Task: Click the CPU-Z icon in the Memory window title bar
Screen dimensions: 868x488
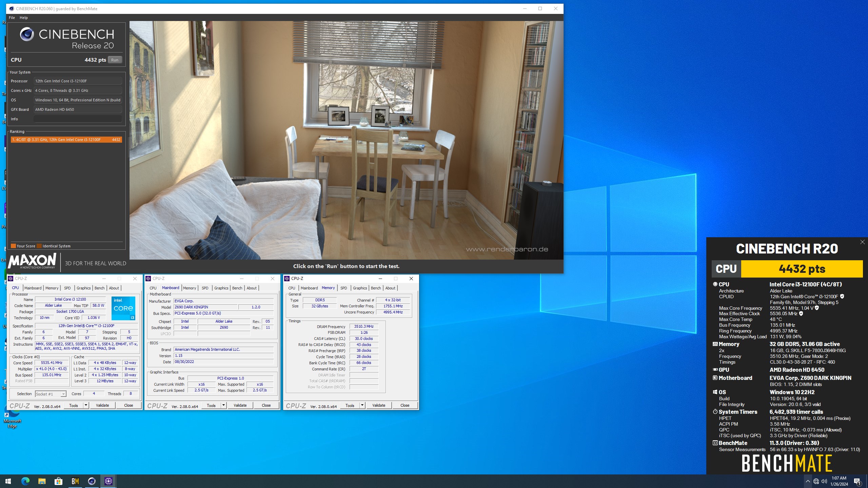Action: pos(287,279)
